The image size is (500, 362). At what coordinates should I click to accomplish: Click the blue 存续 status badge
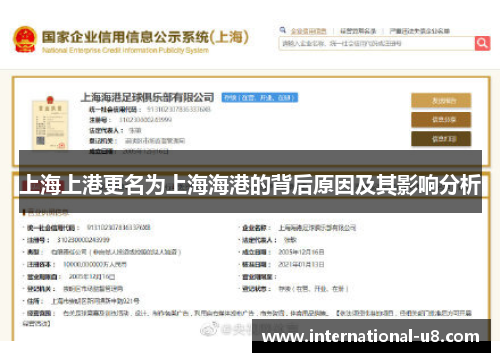[260, 98]
